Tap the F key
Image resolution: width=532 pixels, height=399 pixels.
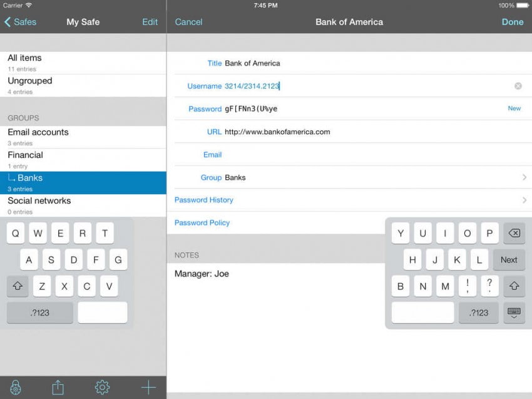click(x=96, y=260)
